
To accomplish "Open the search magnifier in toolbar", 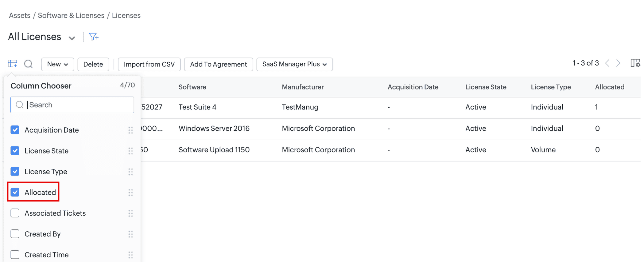I will click(x=28, y=64).
